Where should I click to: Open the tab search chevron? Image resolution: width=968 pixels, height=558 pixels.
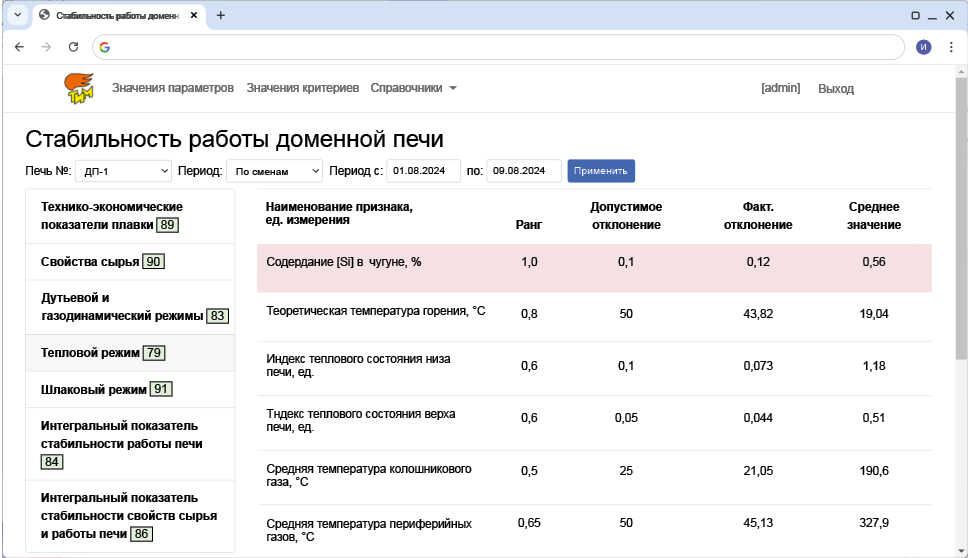[x=18, y=15]
